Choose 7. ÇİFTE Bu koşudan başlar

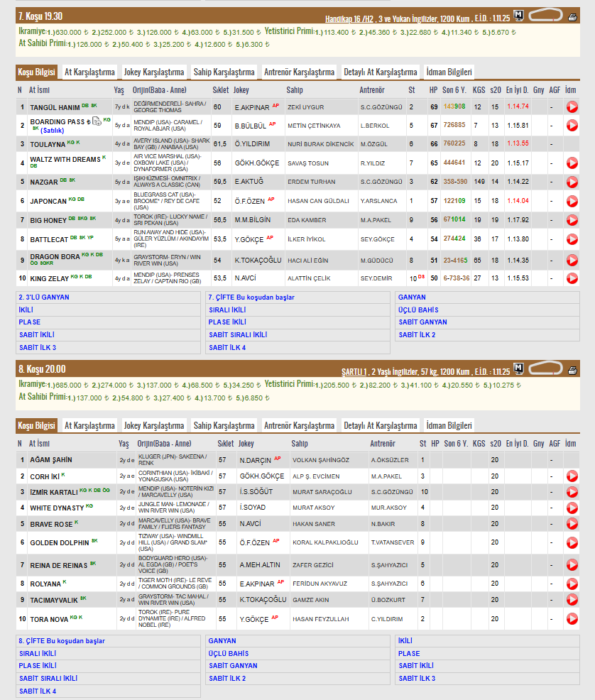pyautogui.click(x=251, y=297)
